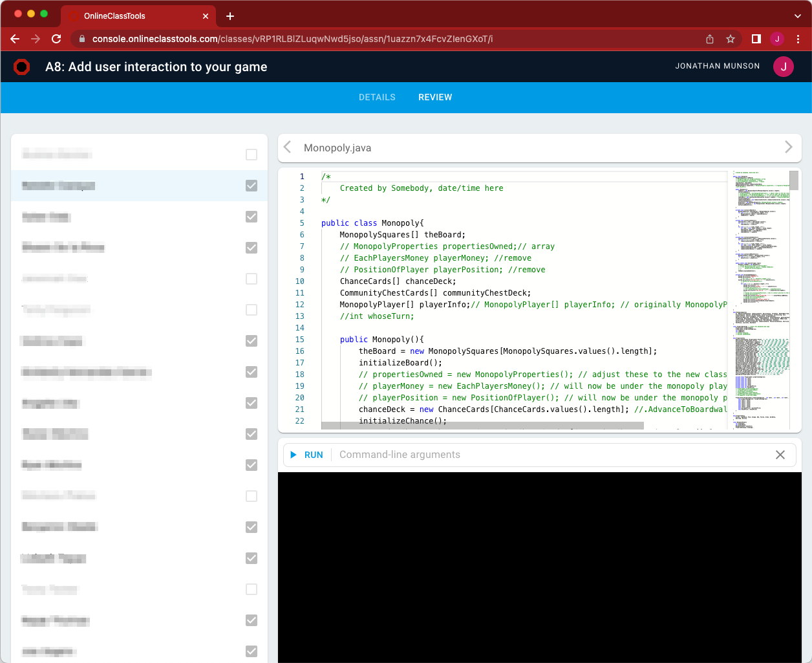Click the lock icon in address bar
Viewport: 812px width, 663px height.
81,39
